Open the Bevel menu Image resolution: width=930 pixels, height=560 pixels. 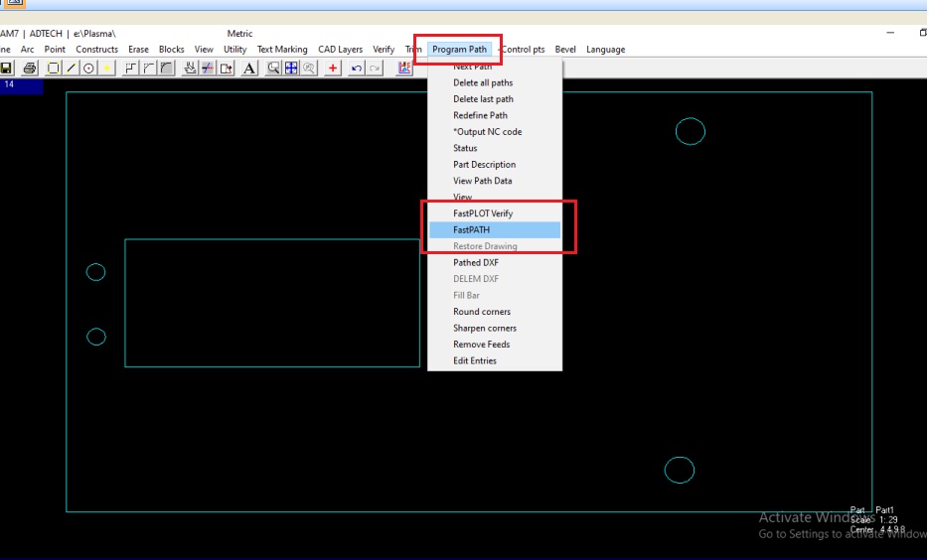(565, 50)
